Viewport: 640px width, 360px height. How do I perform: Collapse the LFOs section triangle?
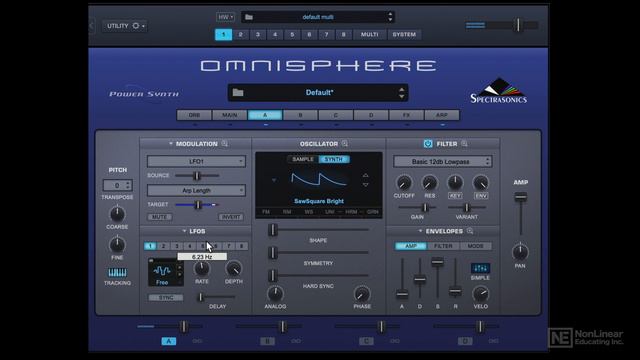click(x=184, y=231)
